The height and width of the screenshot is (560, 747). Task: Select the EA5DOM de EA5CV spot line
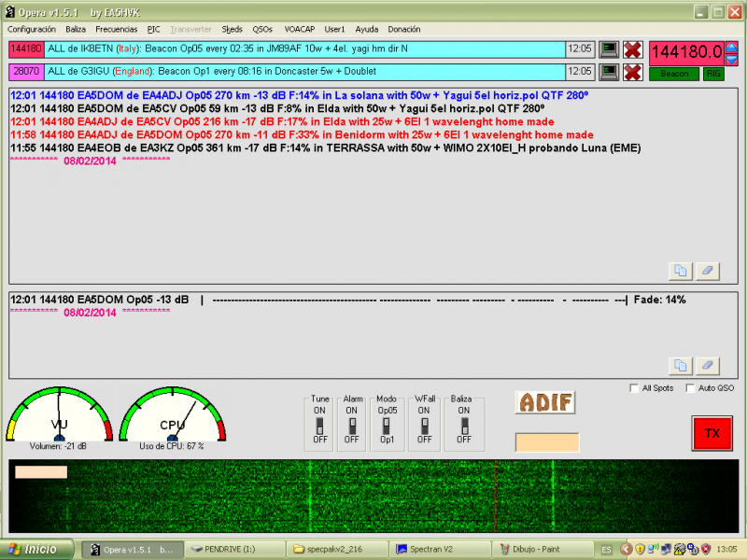click(x=277, y=108)
